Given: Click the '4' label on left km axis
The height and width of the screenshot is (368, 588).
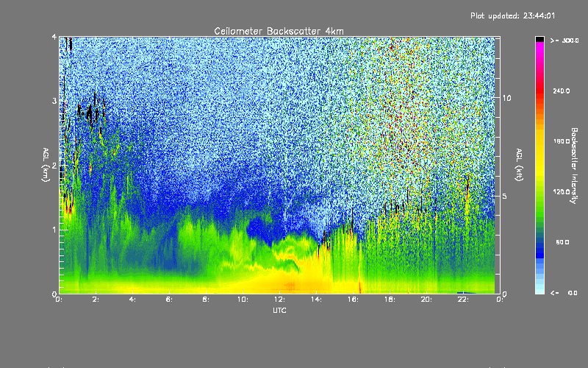Looking at the screenshot, I should [54, 37].
